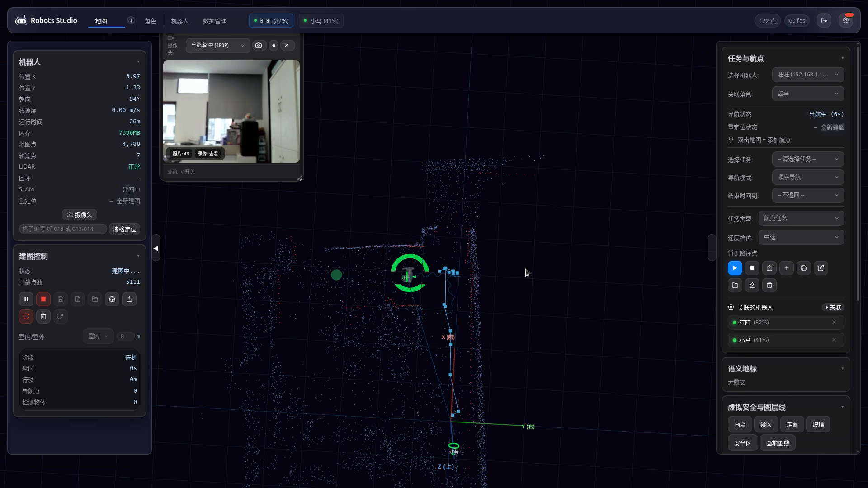The height and width of the screenshot is (488, 868).
Task: Take a camera snapshot with camera icon
Action: 259,45
